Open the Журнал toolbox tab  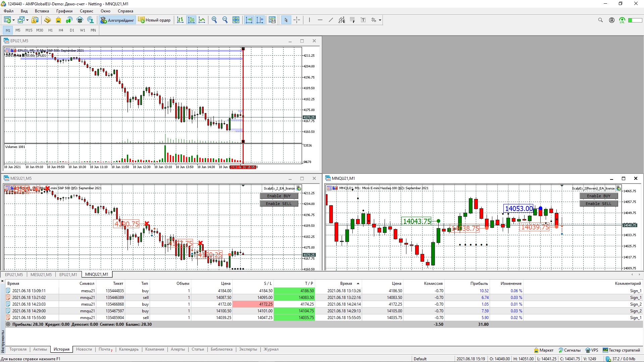[271, 349]
